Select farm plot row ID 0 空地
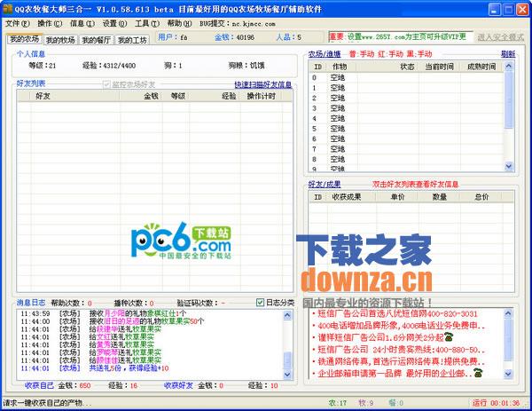This screenshot has height=411, width=532. point(406,78)
